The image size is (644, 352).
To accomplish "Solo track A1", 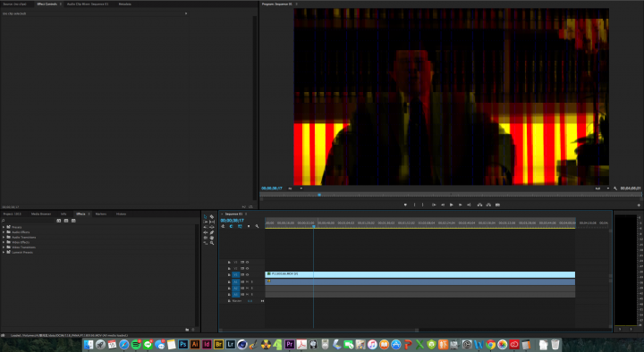I will 252,281.
